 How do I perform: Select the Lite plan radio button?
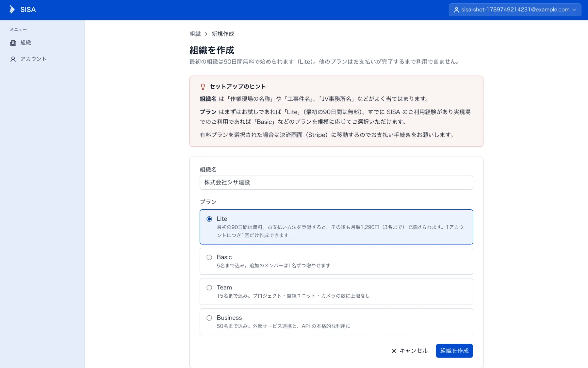(209, 219)
